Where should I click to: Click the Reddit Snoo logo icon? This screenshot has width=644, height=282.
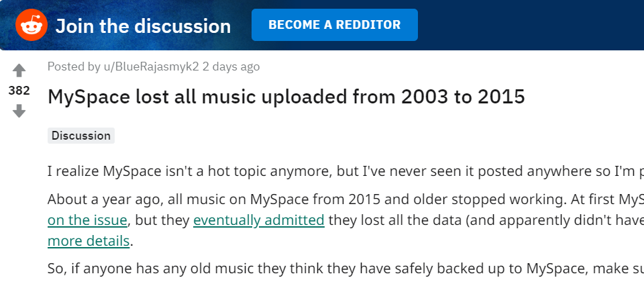click(x=32, y=25)
